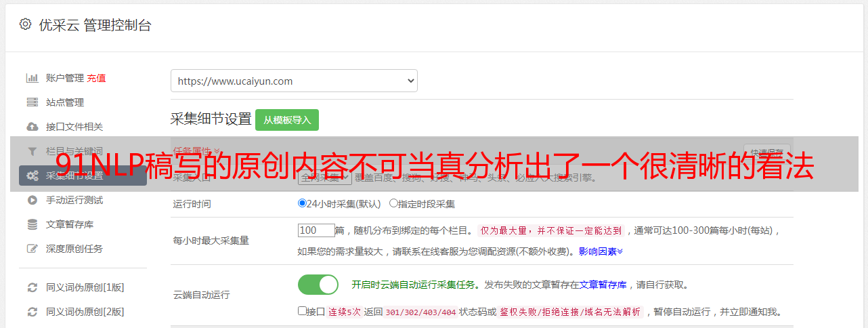Open 账户管理 via its bar chart icon

32,78
